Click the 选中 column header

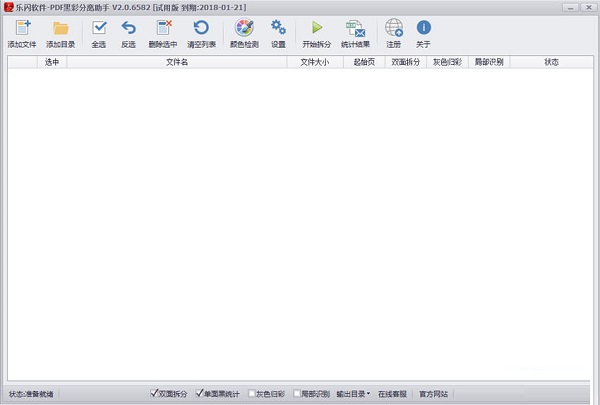[52, 62]
